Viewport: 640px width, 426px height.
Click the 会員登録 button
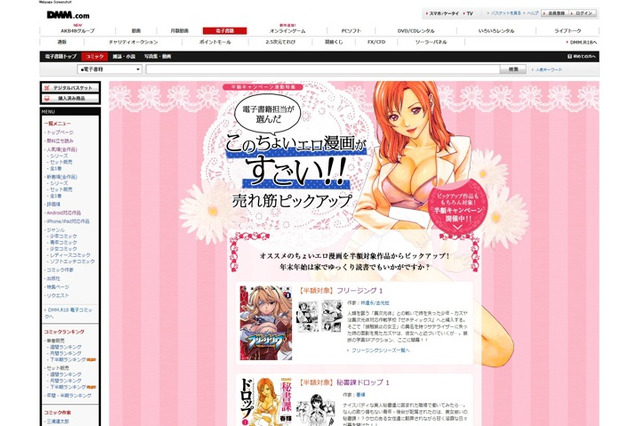click(x=555, y=13)
